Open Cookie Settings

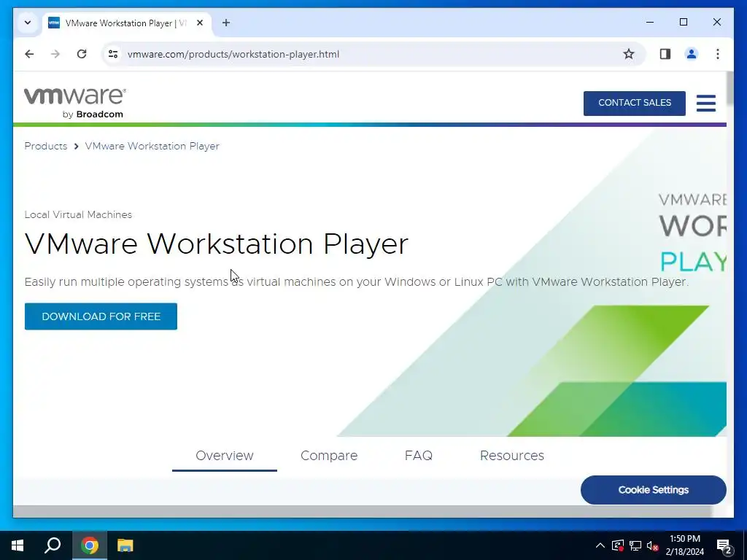[653, 489]
